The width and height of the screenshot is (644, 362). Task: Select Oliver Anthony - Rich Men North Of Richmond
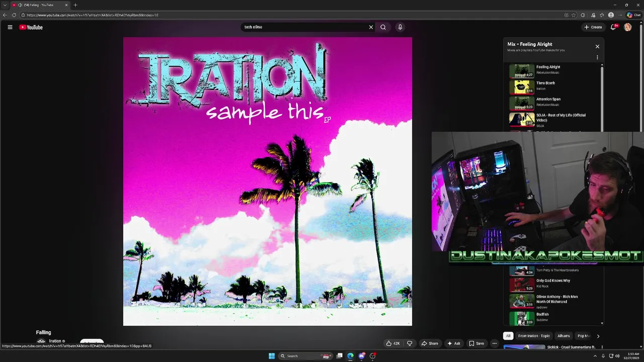pos(553,301)
